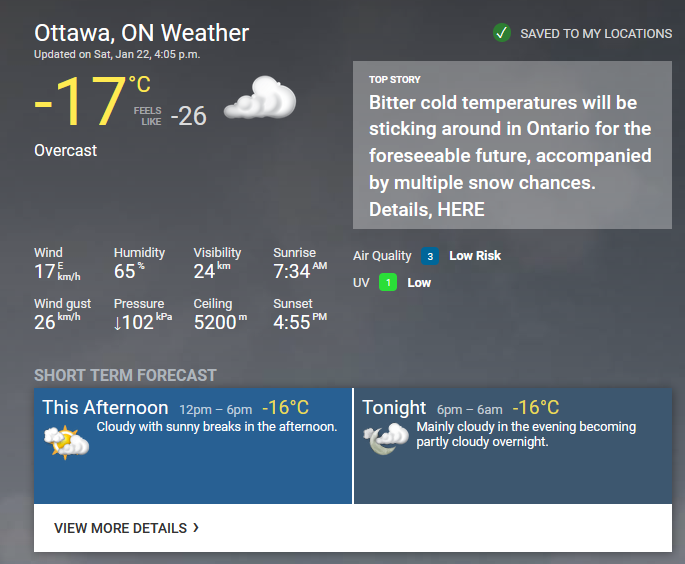Click Saved To My Locations label
The height and width of the screenshot is (564, 685).
click(x=596, y=34)
